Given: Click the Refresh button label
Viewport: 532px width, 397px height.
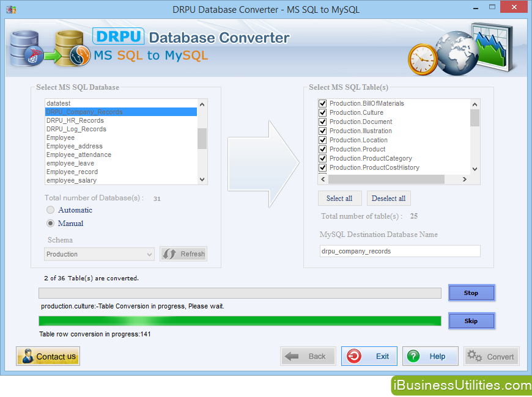Looking at the screenshot, I should pos(193,254).
